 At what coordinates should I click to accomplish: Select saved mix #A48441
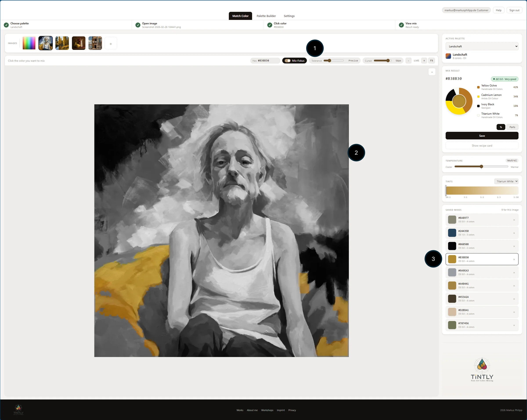coord(482,286)
